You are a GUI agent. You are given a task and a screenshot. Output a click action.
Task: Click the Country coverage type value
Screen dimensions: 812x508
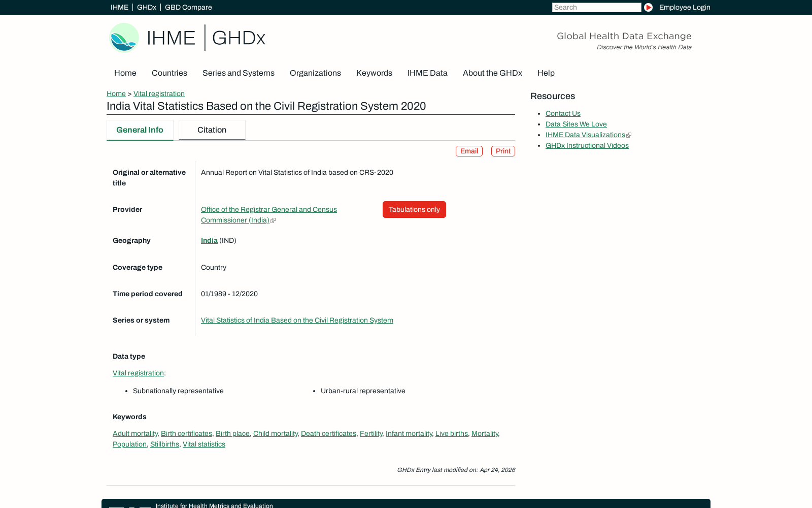[214, 267]
